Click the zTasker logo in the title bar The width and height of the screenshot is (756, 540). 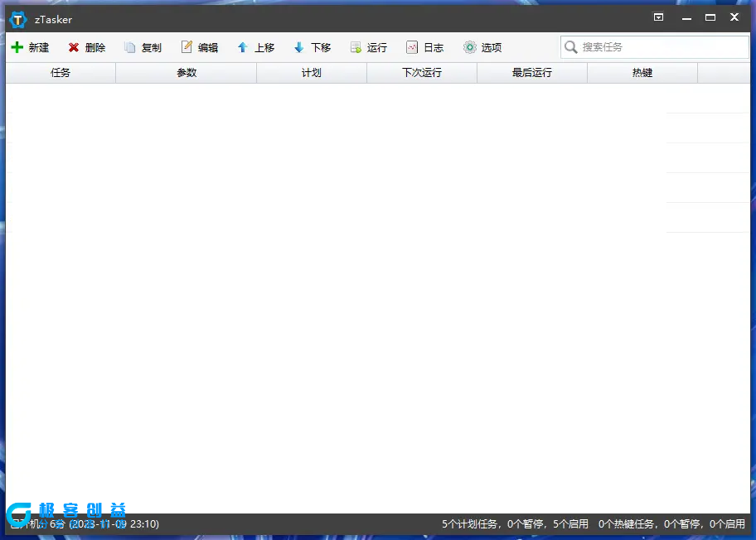pyautogui.click(x=17, y=18)
